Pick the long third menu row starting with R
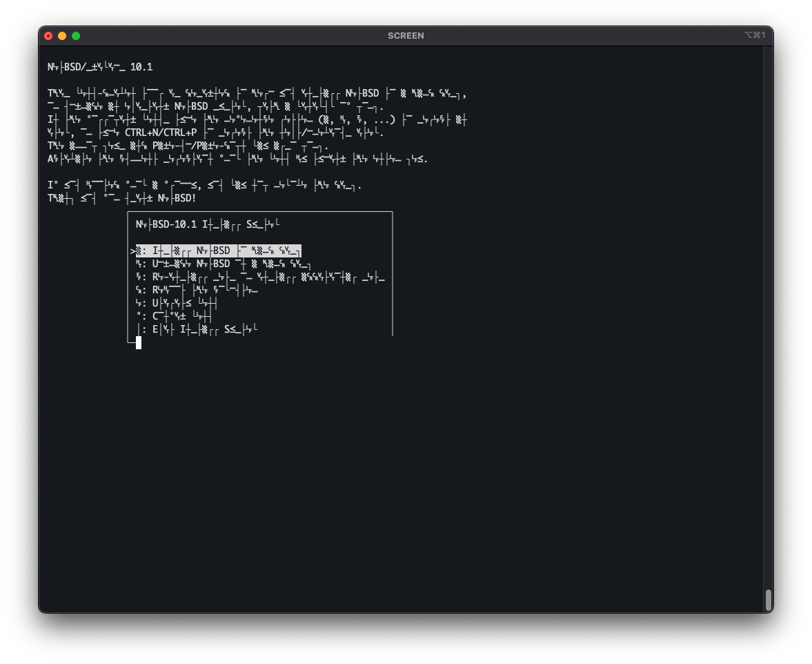 [260, 277]
